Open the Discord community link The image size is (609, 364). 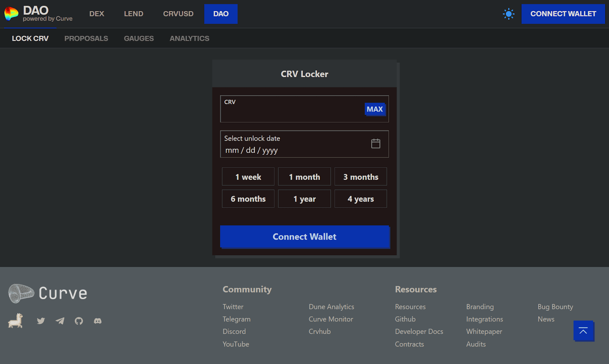coord(234,331)
